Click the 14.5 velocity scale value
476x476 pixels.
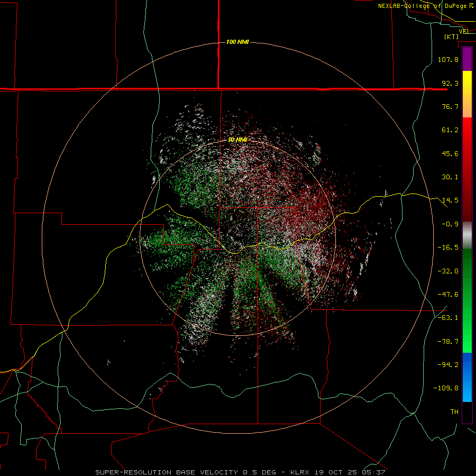[x=450, y=200]
